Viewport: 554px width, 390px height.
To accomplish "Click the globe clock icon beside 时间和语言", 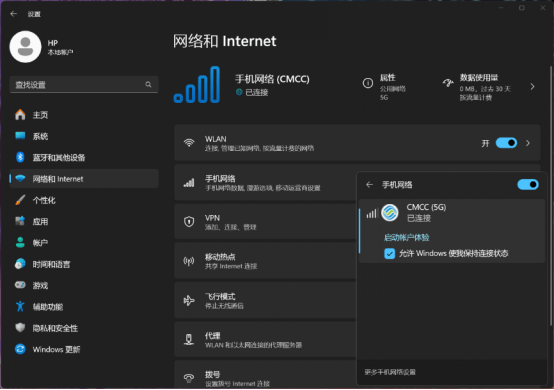I will click(20, 264).
